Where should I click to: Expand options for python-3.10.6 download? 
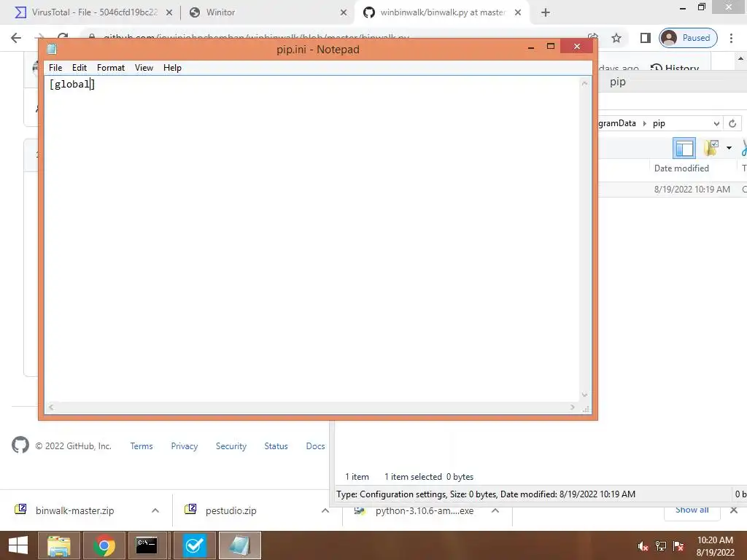(495, 511)
